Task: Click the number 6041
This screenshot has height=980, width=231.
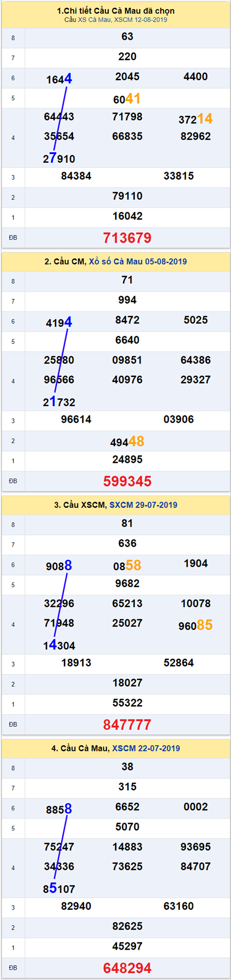Action: (x=127, y=99)
